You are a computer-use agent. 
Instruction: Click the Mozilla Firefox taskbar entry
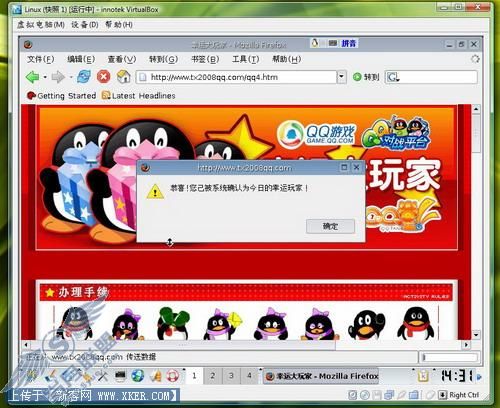pos(321,376)
